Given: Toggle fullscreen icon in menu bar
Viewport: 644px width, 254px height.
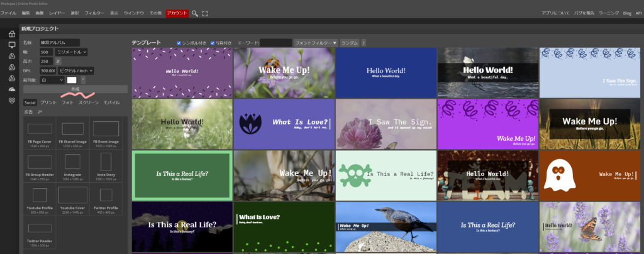Looking at the screenshot, I should (205, 13).
